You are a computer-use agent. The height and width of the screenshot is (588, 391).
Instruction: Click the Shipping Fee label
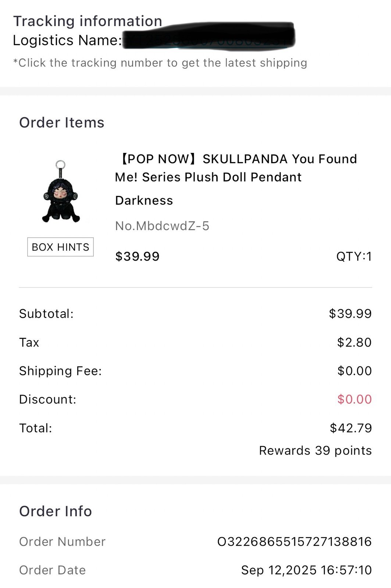coord(60,371)
